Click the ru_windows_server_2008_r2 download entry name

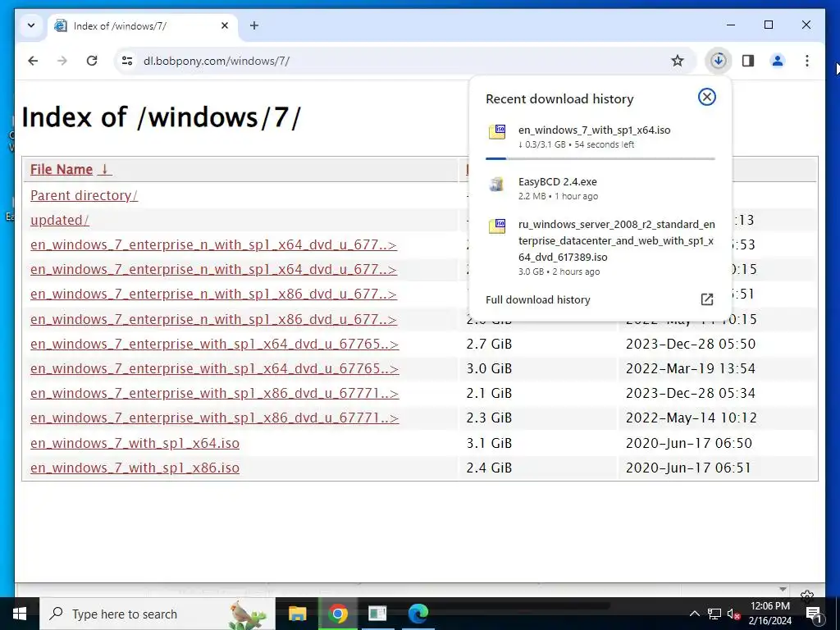[x=617, y=240]
